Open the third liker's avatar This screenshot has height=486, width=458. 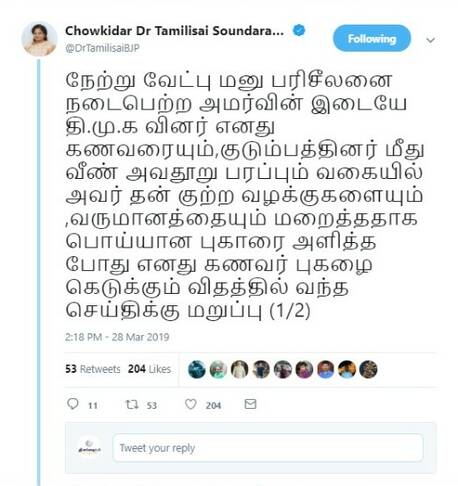point(240,369)
